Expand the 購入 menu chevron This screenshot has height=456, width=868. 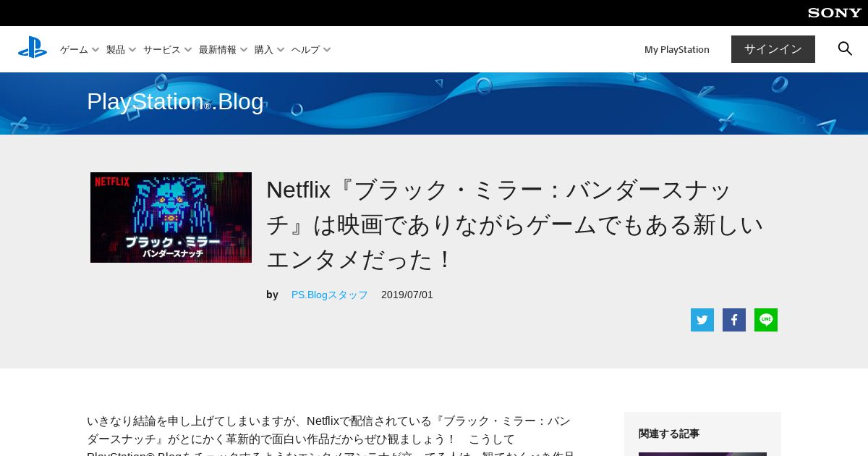281,50
